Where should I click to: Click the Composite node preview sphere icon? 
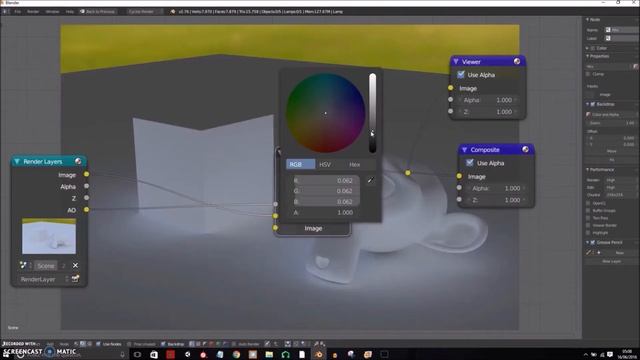click(x=525, y=149)
